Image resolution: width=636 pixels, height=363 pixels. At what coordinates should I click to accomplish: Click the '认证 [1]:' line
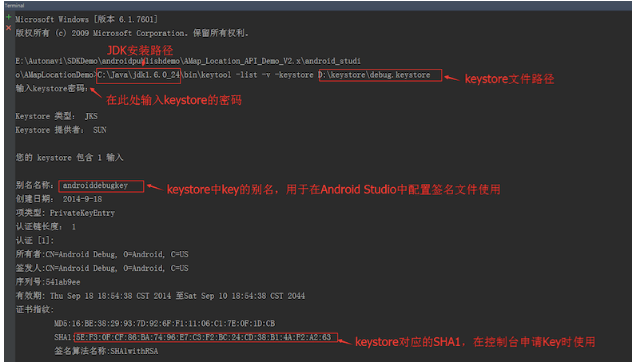point(34,241)
